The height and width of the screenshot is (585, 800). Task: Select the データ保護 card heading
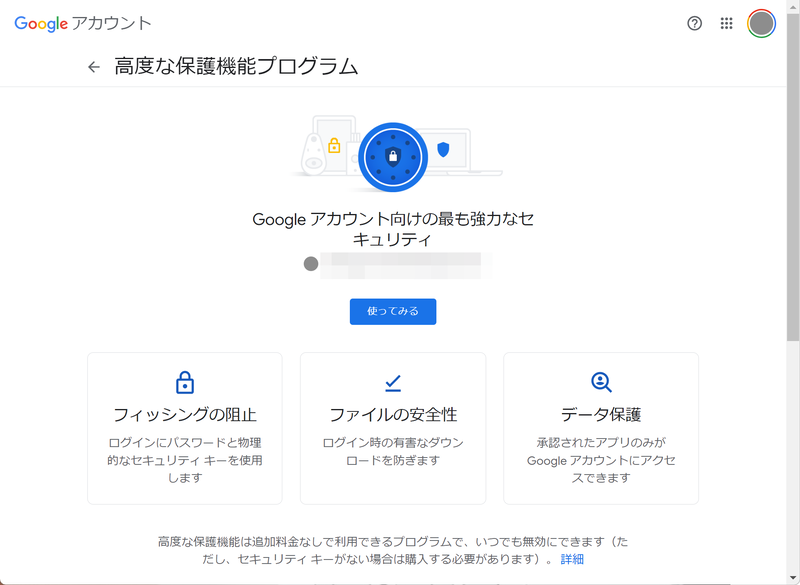coord(601,415)
